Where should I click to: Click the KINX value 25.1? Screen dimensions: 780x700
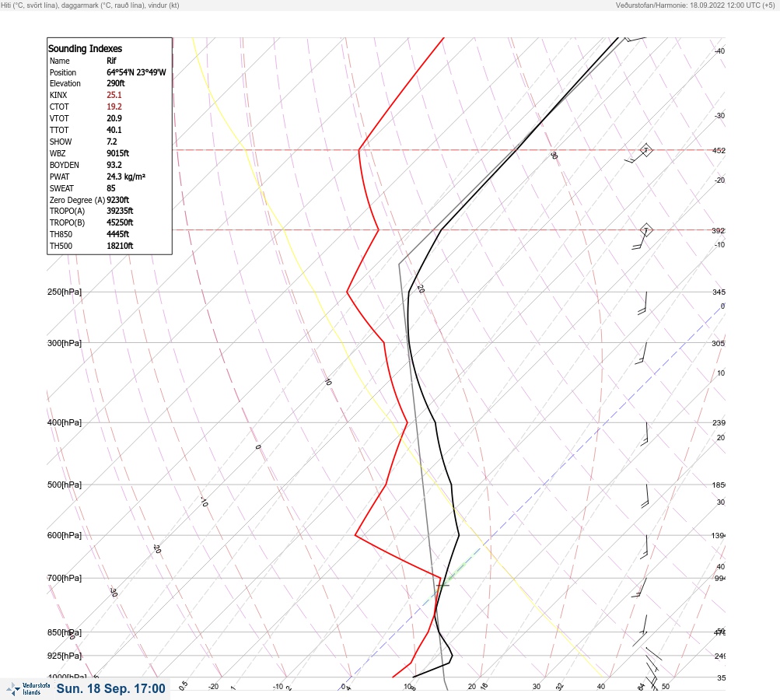(114, 95)
